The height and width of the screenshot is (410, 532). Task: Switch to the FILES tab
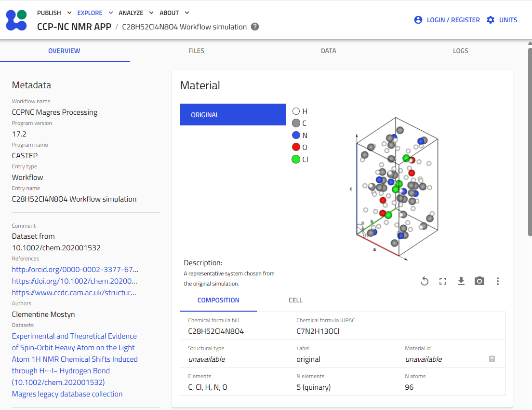(x=197, y=51)
